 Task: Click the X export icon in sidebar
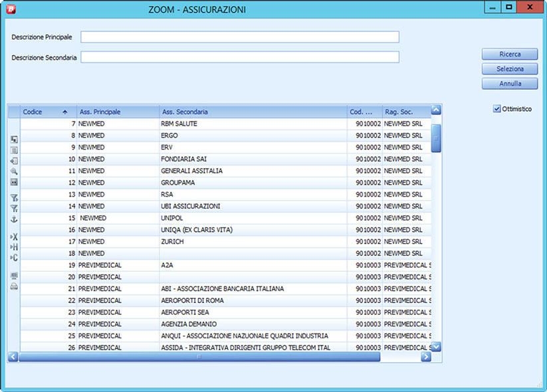[14, 237]
